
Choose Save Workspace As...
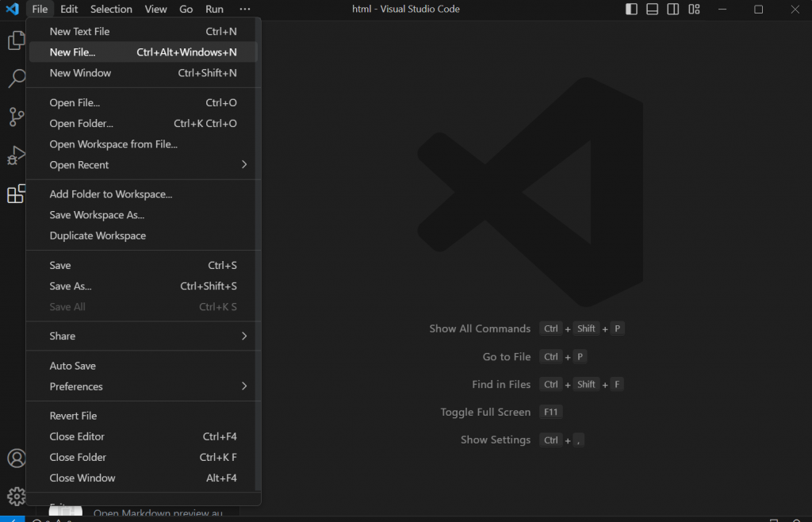click(x=144, y=215)
